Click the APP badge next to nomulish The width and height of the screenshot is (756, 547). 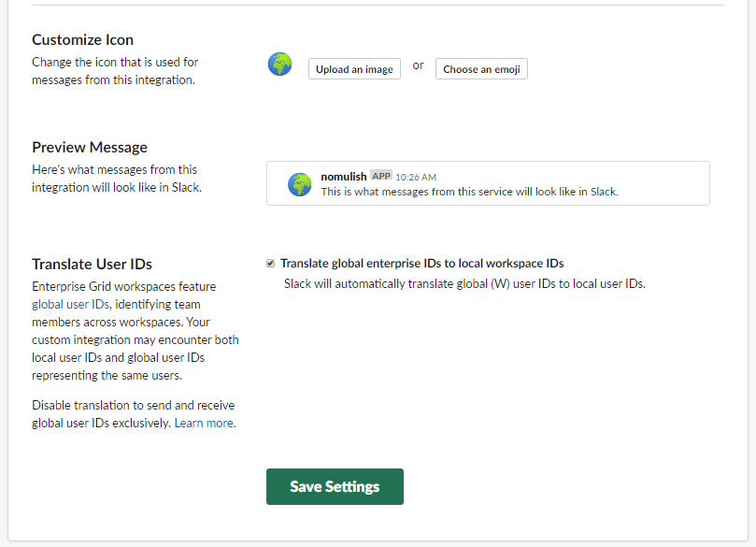click(x=381, y=176)
